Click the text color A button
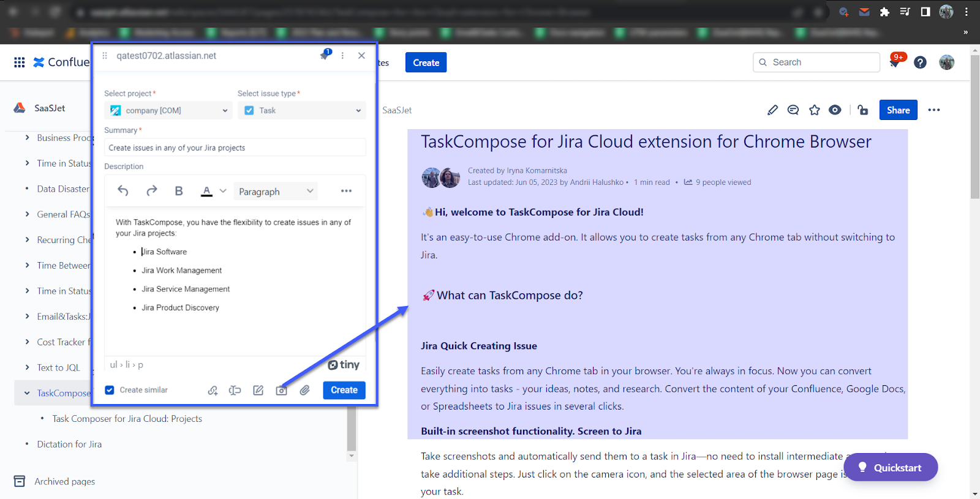Screen dimensions: 980x499 point(207,191)
